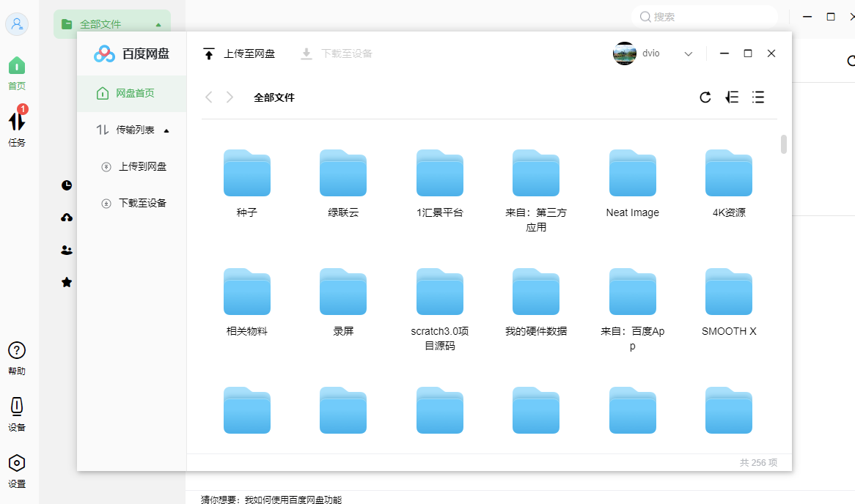855x504 pixels.
Task: Open the 相关物料 folder
Action: (246, 292)
